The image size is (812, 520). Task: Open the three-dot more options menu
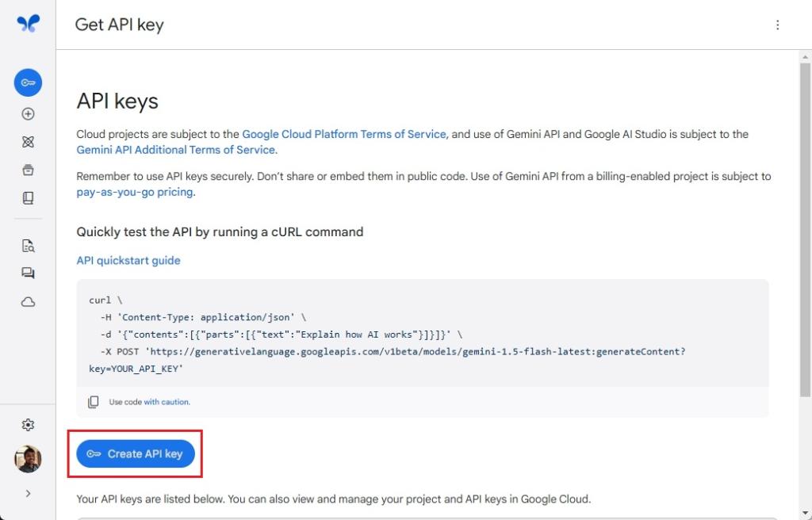click(x=777, y=25)
